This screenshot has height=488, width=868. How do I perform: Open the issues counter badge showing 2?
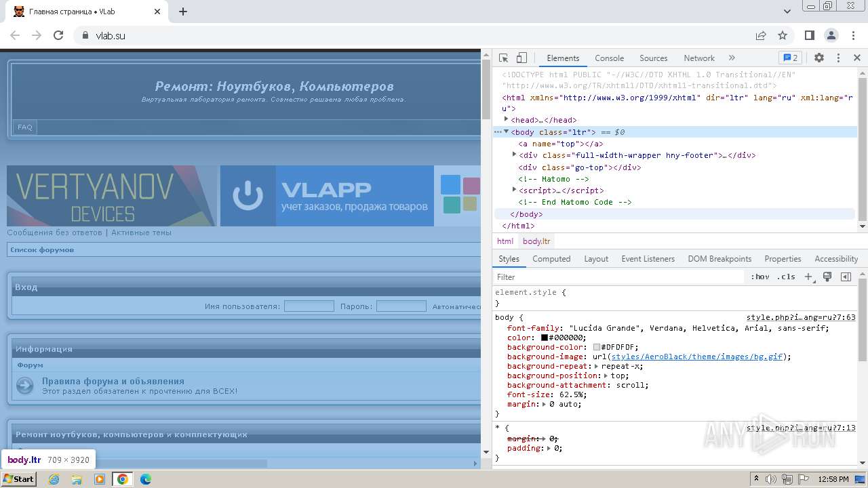[x=790, y=58]
